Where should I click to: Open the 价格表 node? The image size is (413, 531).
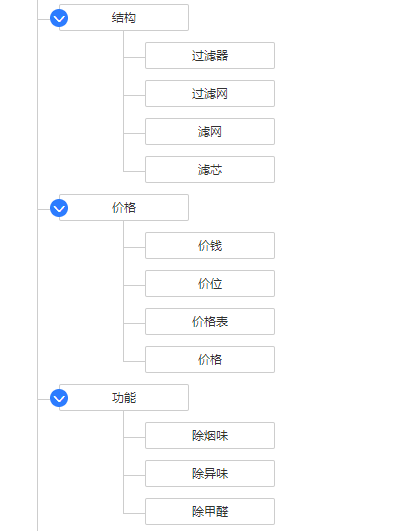point(210,321)
